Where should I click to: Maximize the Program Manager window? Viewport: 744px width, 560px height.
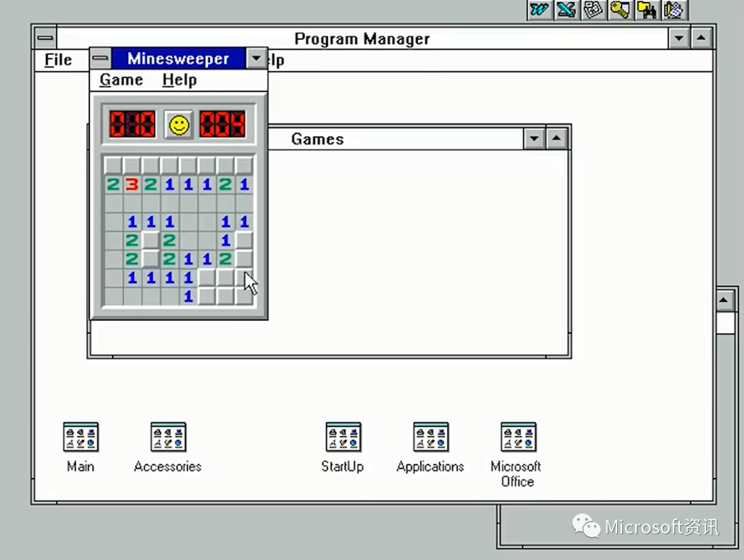pos(701,38)
